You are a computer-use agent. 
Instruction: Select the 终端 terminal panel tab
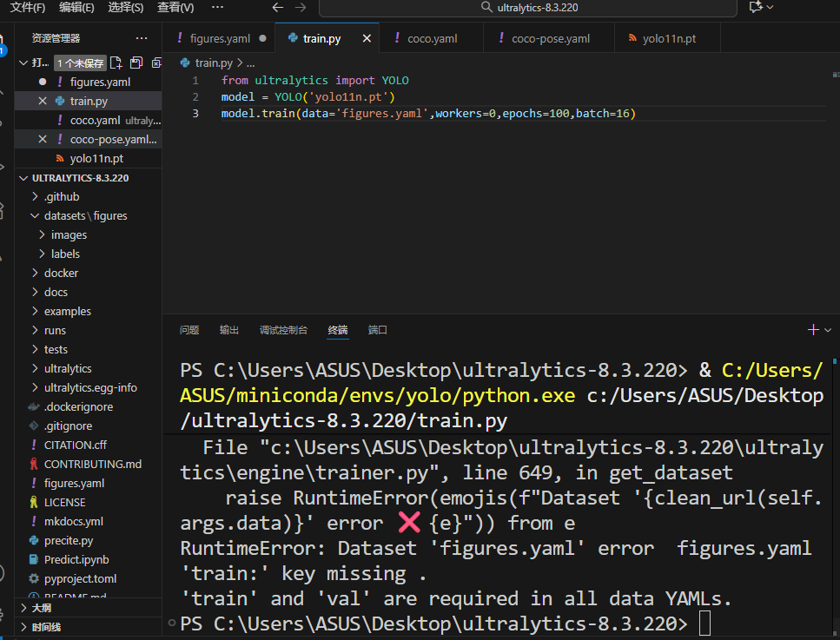(338, 330)
